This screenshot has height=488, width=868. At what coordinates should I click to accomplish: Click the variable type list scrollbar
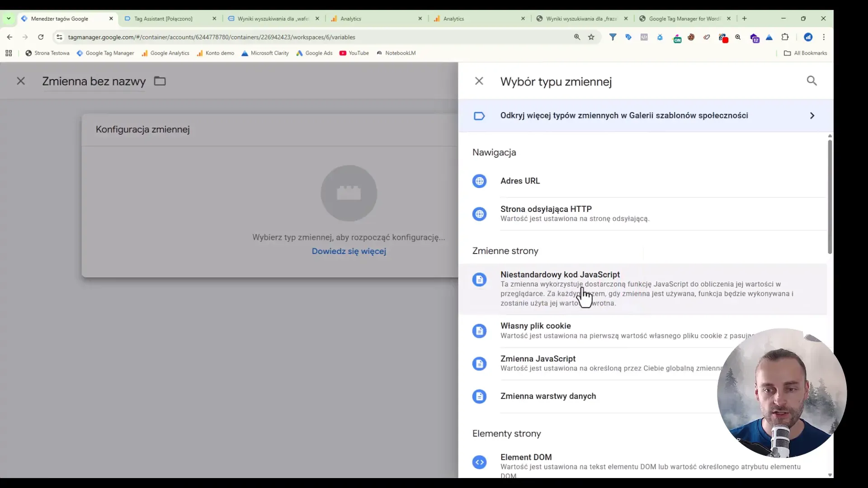point(830,197)
